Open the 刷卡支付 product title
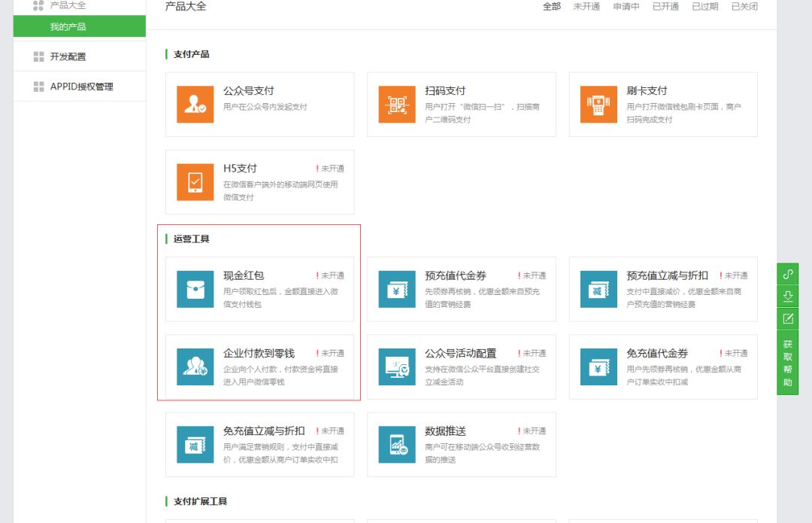The height and width of the screenshot is (523, 812). tap(647, 91)
